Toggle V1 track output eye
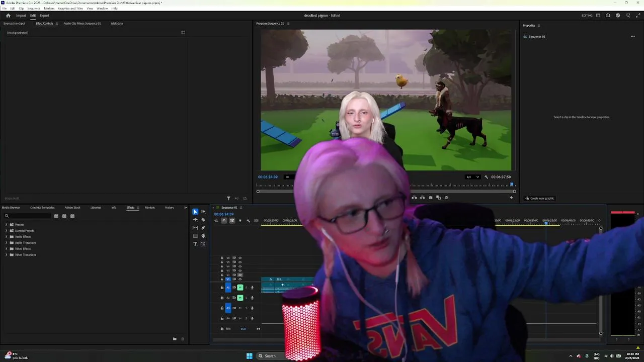The height and width of the screenshot is (362, 644). point(240,279)
